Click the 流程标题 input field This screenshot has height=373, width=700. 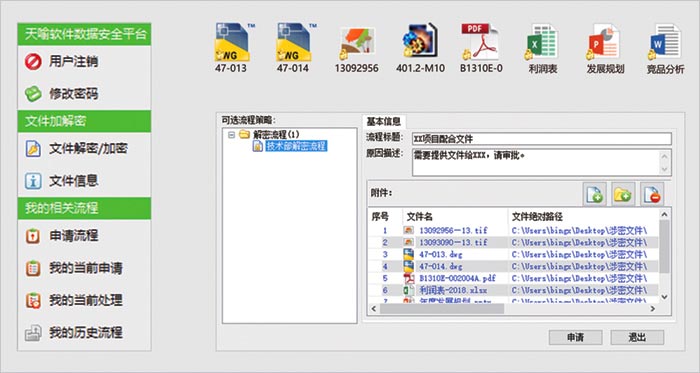[542, 139]
